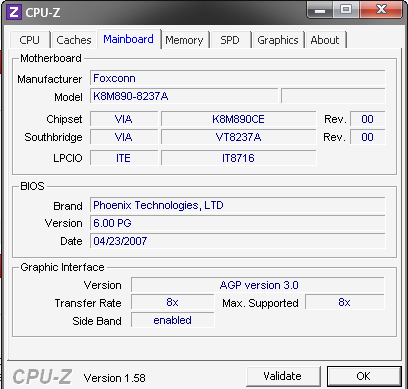Click the CPU-Z title bar text
Screen dimensions: 408x389
tap(43, 13)
